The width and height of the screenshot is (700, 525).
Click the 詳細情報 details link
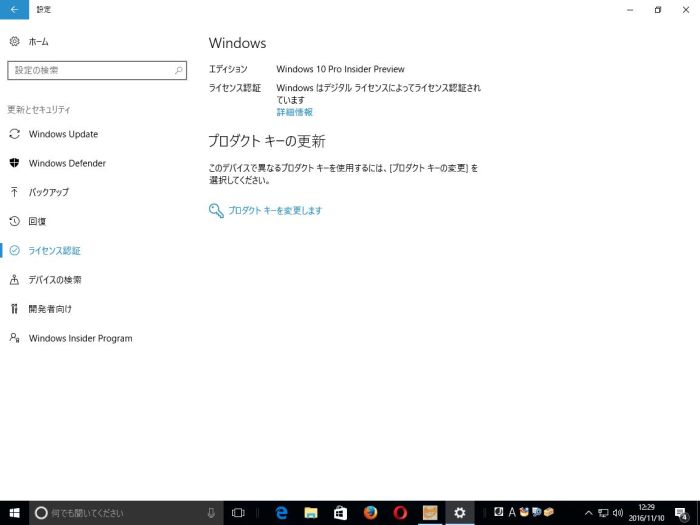point(294,112)
